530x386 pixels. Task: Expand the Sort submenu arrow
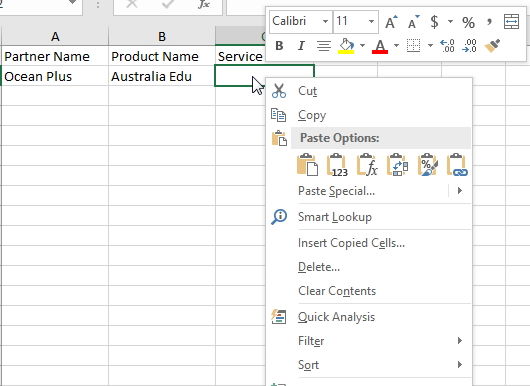[x=459, y=364]
